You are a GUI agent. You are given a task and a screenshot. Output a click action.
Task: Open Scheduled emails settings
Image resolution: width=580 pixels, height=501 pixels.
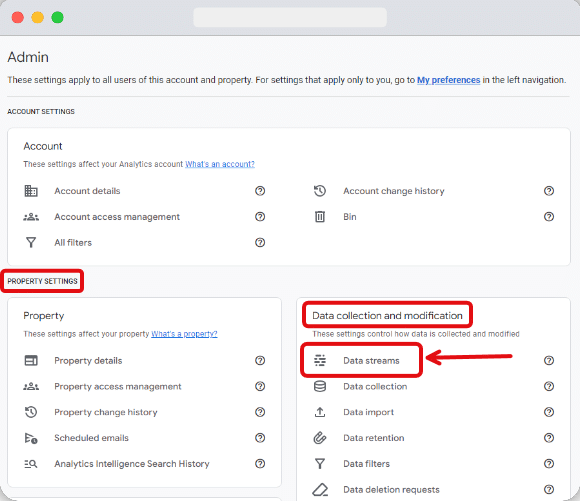tap(91, 438)
